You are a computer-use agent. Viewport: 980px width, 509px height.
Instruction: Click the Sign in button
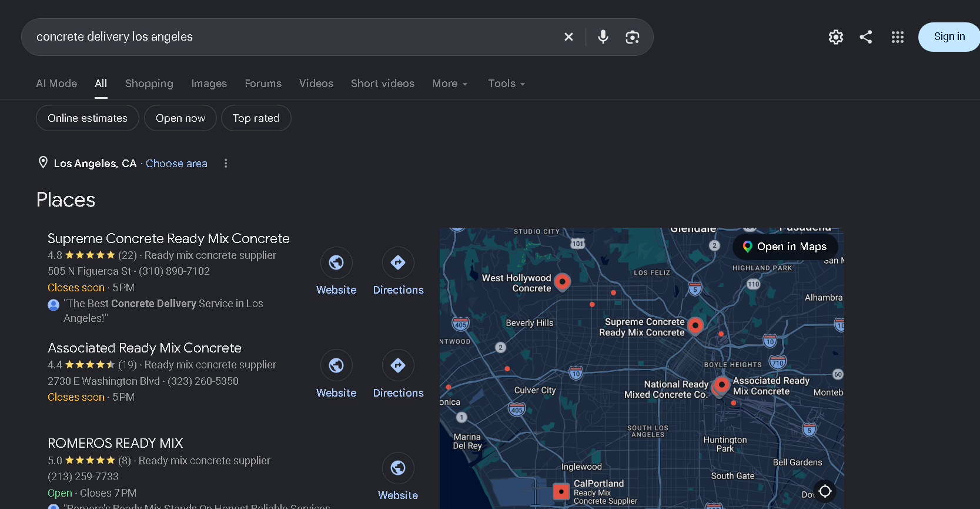pyautogui.click(x=949, y=37)
